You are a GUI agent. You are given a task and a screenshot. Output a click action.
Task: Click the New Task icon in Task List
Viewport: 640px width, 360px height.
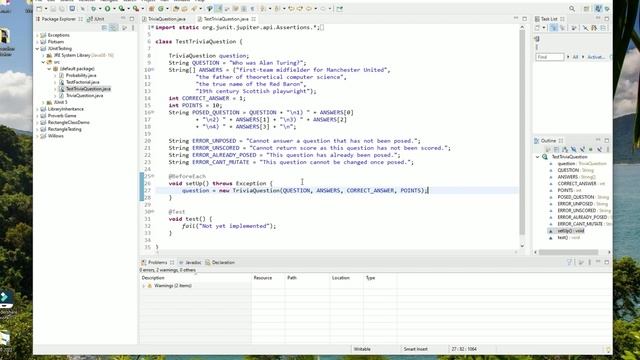537,27
